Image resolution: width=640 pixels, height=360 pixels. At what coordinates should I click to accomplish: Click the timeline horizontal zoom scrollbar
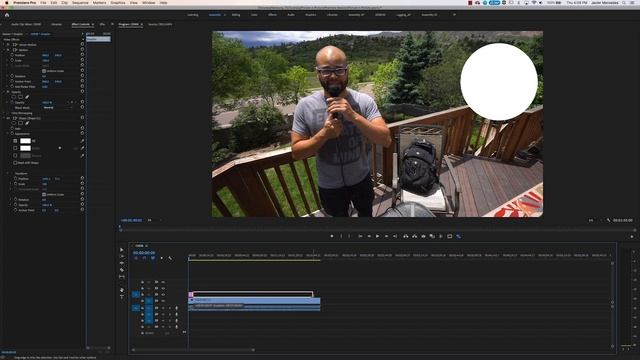point(193,350)
